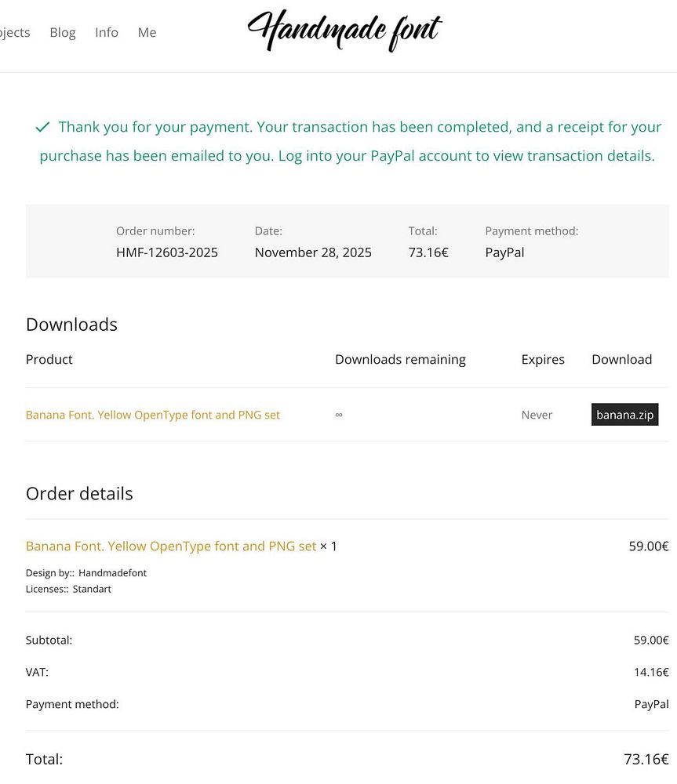Click the Handmade font logo
Image resolution: width=677 pixels, height=784 pixels.
[x=344, y=31]
